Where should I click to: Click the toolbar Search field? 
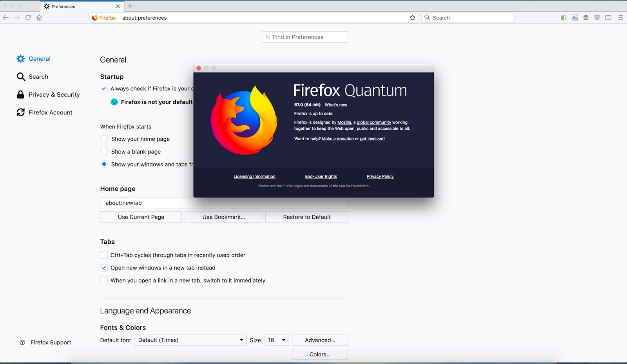point(468,18)
